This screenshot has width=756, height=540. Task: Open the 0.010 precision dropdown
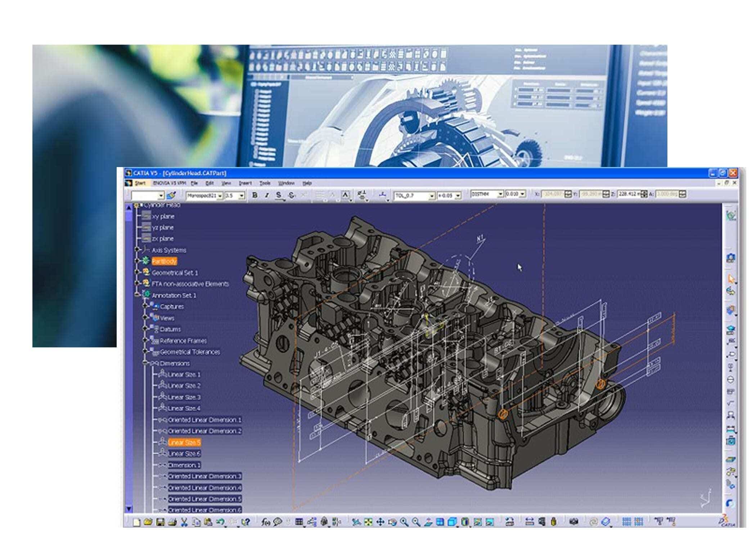point(523,194)
